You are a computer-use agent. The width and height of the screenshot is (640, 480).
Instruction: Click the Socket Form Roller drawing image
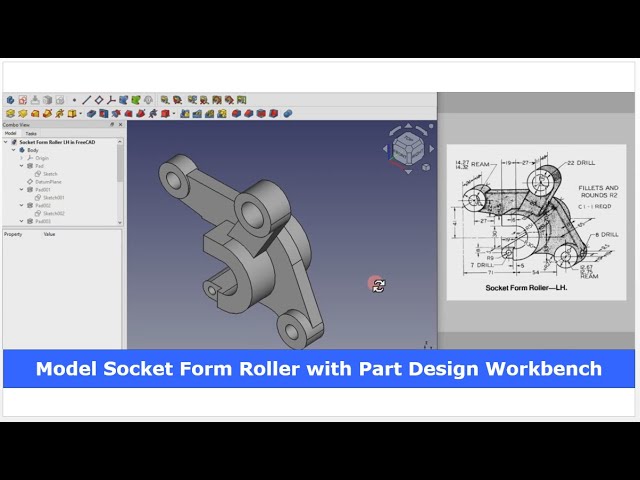[x=535, y=222]
